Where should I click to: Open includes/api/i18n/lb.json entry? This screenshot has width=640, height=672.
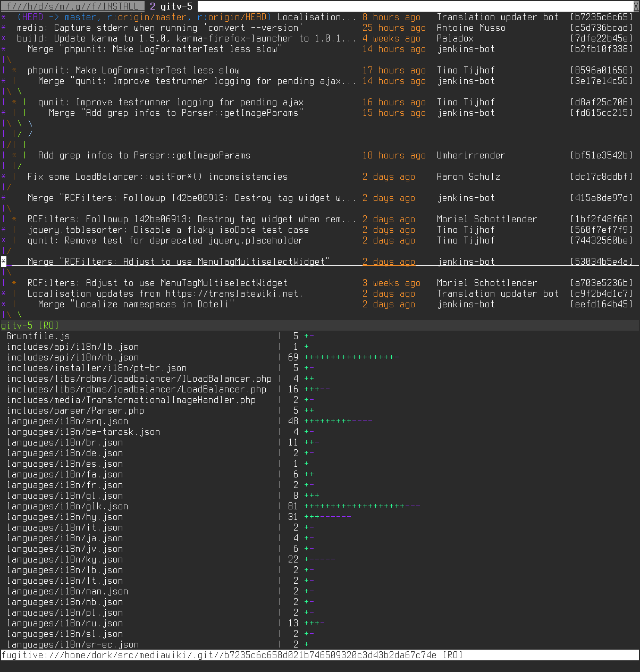coord(73,347)
